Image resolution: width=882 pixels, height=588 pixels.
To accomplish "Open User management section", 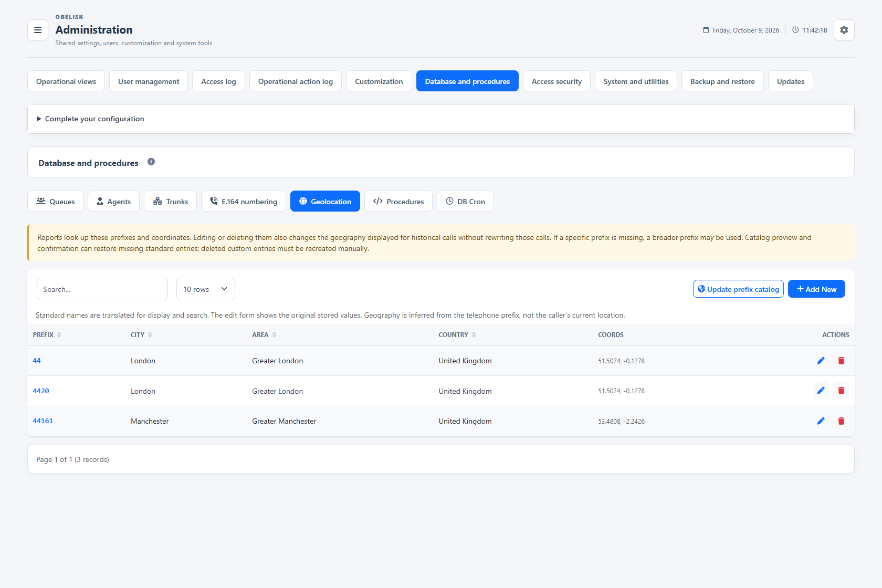I will [149, 81].
